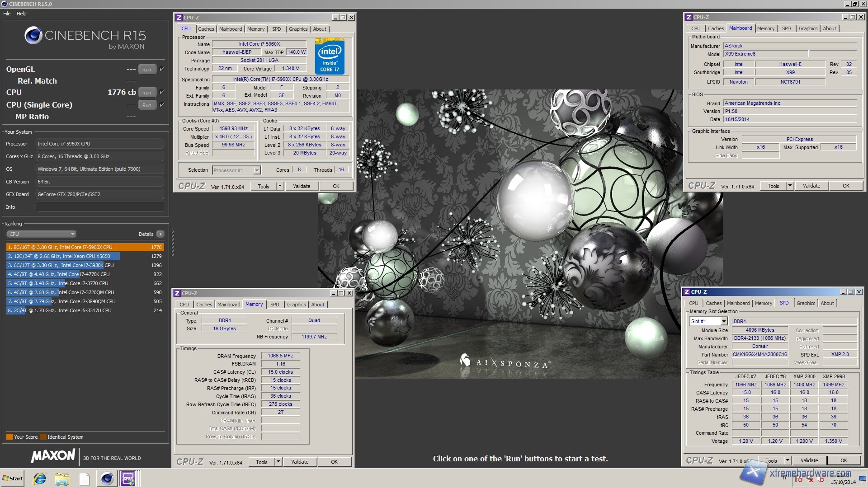
Task: Toggle the OpenGL test checkmark
Action: tap(162, 69)
